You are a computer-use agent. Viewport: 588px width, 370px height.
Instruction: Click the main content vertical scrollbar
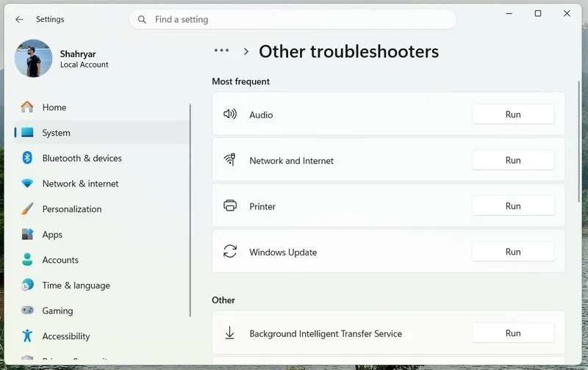coord(579,142)
